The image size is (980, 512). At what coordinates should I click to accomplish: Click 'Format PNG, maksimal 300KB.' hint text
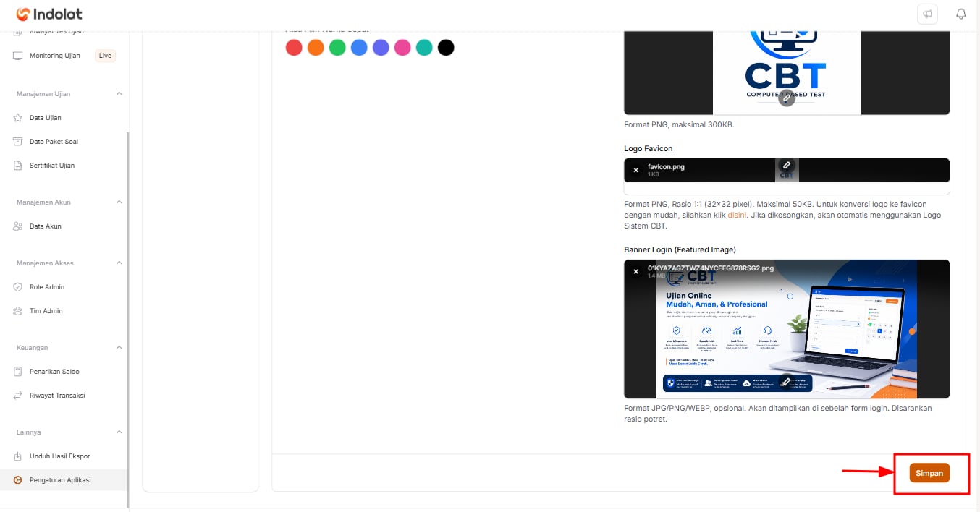click(x=679, y=124)
